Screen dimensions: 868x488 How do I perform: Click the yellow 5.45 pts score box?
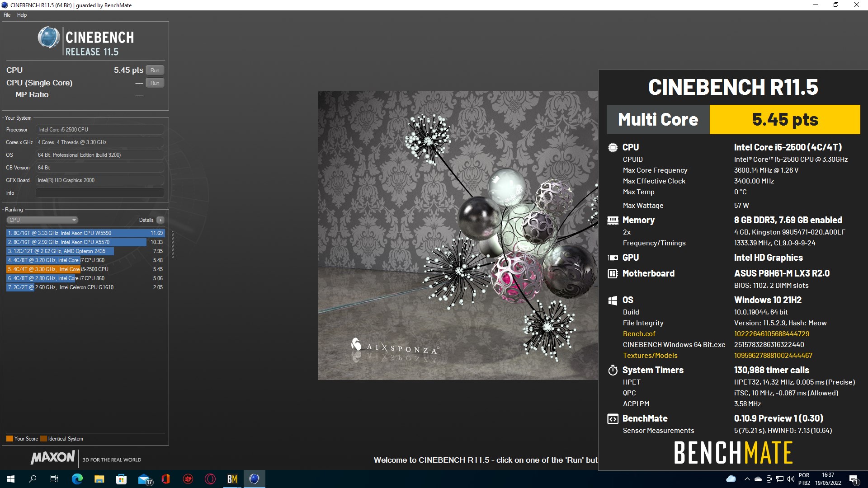(x=785, y=120)
